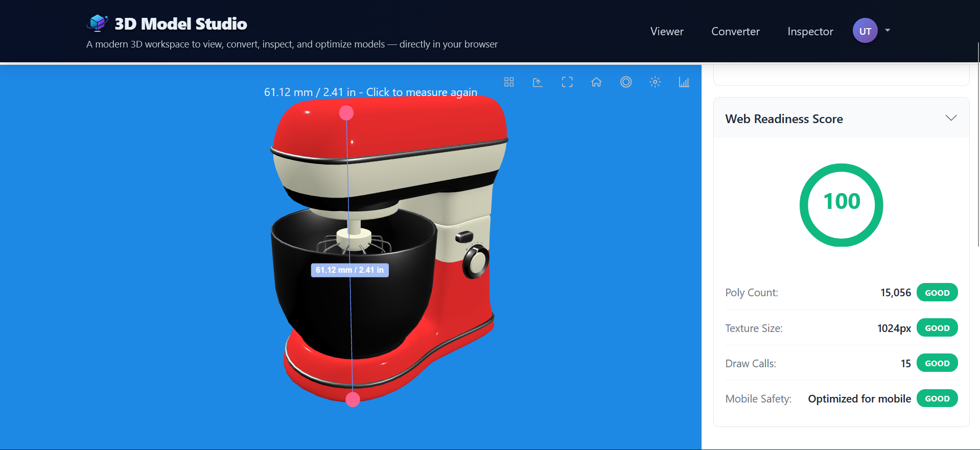
Task: Click the UT user avatar
Action: click(865, 31)
